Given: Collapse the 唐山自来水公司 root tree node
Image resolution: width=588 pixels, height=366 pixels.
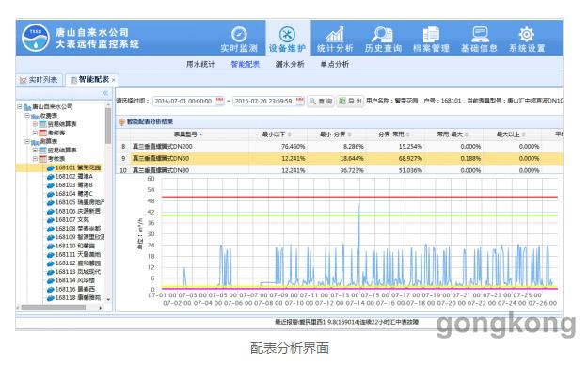Looking at the screenshot, I should [x=19, y=107].
